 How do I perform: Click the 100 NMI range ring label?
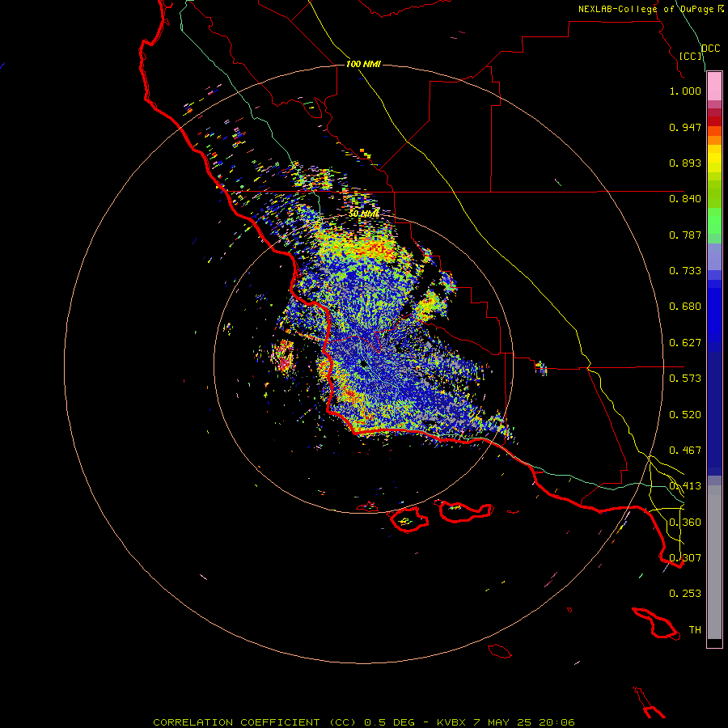363,64
